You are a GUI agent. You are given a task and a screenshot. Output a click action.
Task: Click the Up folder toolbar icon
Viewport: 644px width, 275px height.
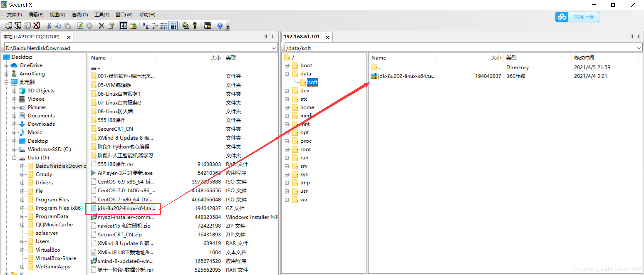(133, 25)
